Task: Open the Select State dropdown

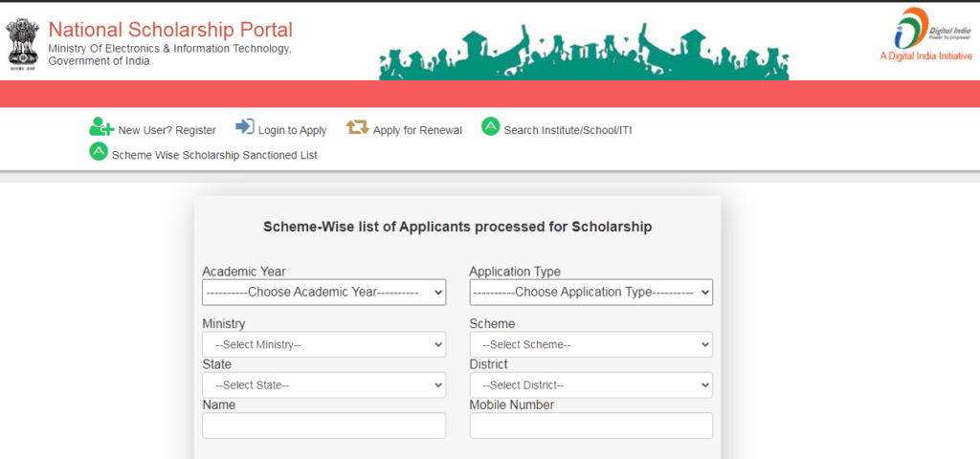Action: [323, 385]
